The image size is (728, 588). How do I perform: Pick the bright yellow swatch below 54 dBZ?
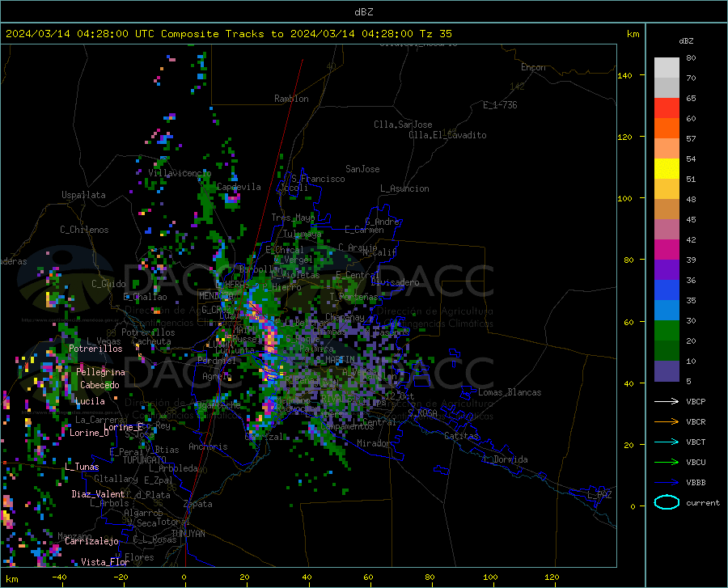click(667, 169)
